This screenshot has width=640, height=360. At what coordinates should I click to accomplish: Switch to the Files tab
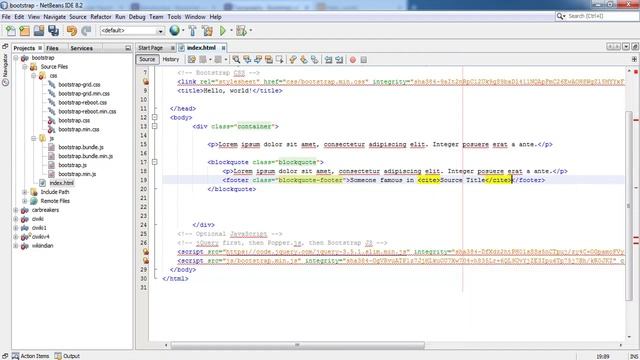53,48
